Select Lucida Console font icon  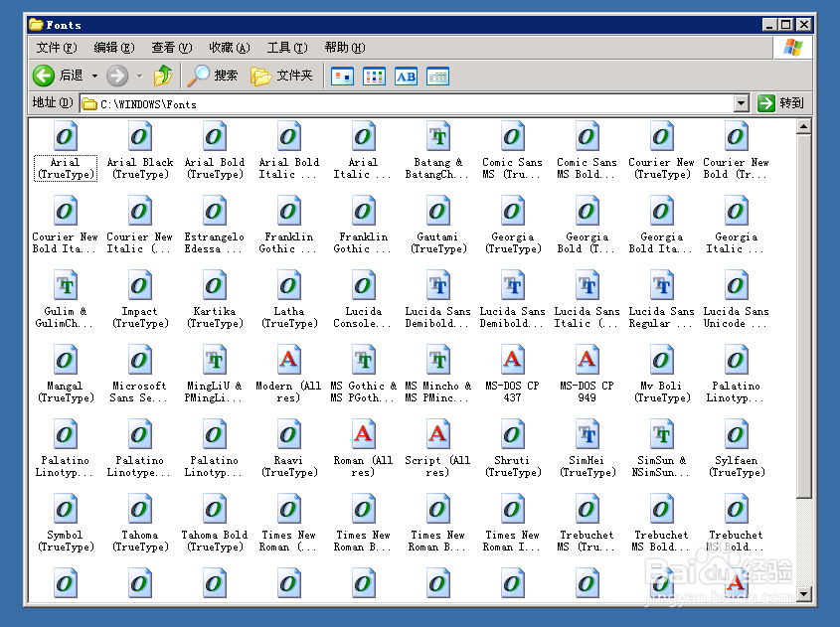tap(363, 285)
